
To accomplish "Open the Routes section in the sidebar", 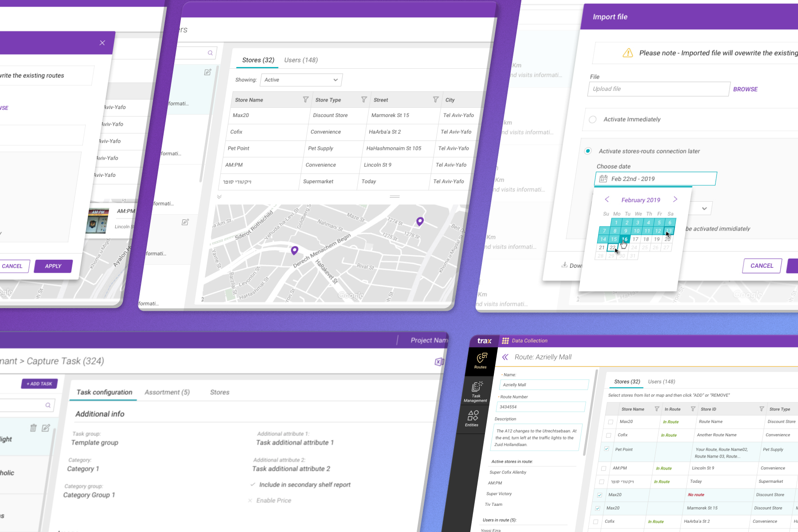I will 481,360.
